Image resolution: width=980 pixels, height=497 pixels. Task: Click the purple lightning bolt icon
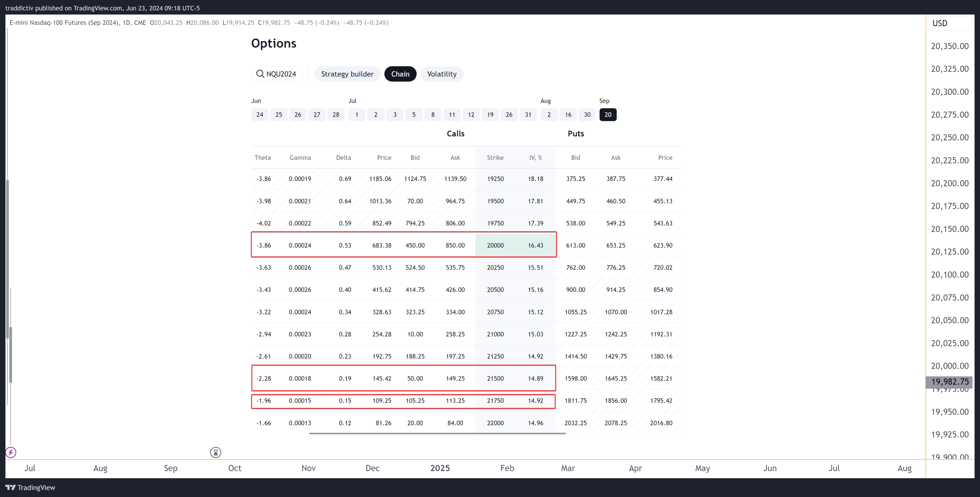[x=11, y=452]
